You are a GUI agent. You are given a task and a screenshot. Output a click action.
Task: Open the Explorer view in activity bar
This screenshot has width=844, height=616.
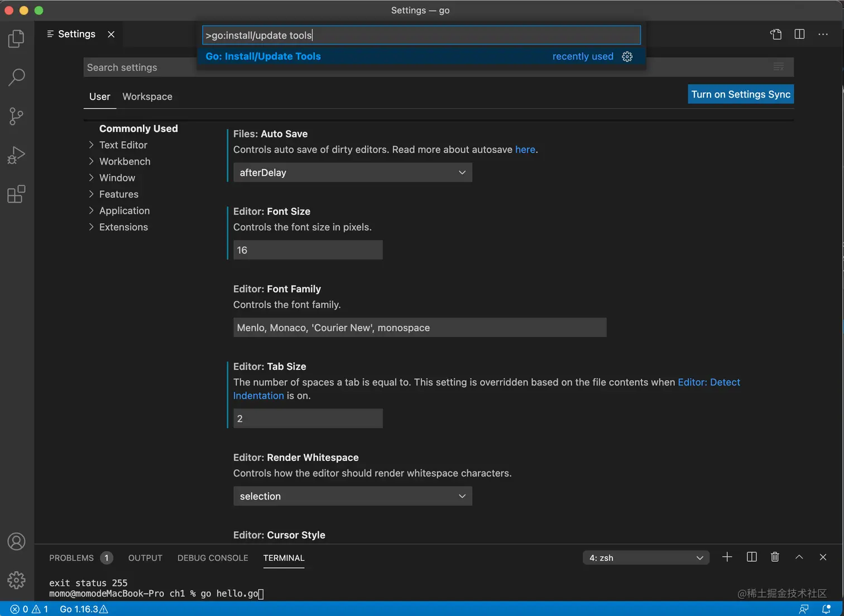click(x=16, y=38)
